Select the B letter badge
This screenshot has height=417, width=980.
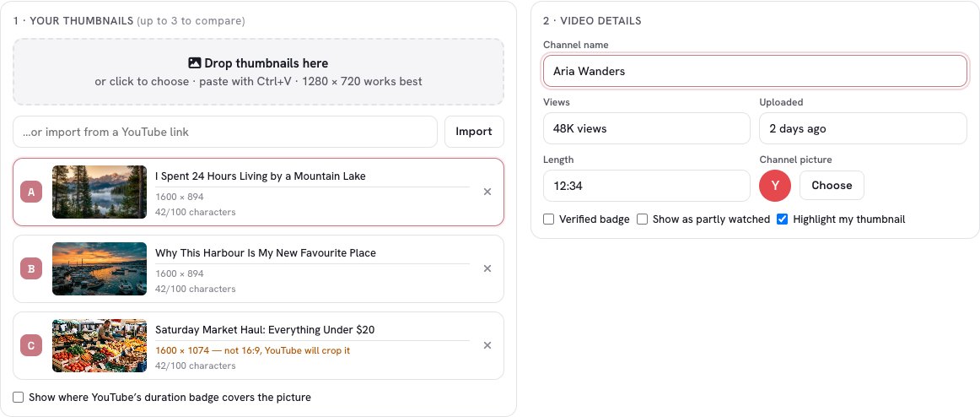[x=31, y=268]
